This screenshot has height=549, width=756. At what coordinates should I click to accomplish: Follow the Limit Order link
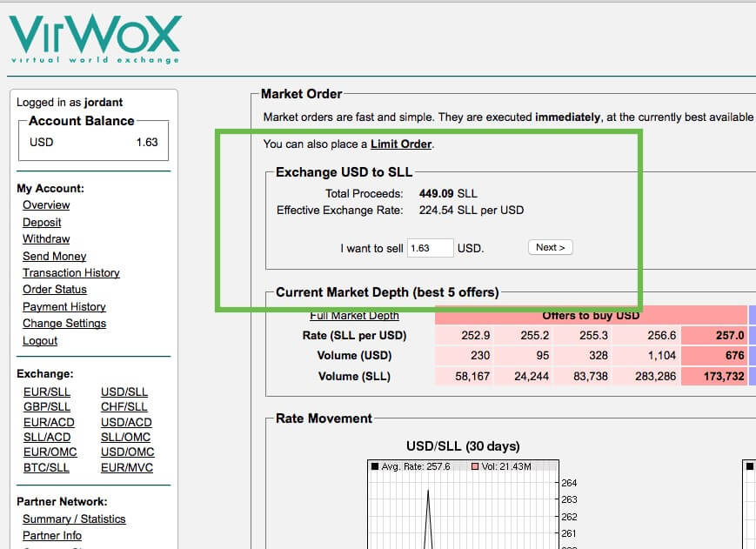coord(401,144)
